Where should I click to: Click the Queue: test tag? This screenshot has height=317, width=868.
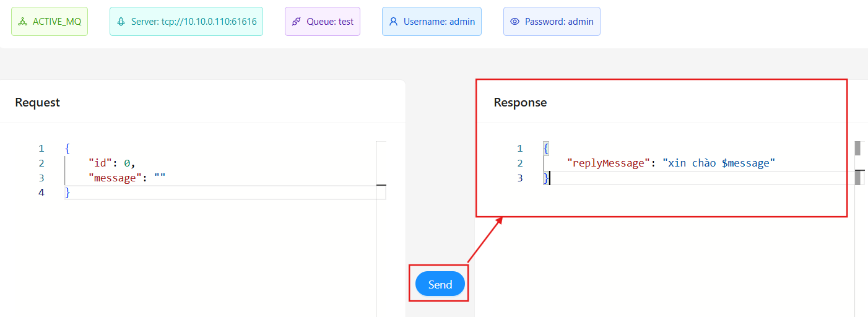tap(323, 22)
